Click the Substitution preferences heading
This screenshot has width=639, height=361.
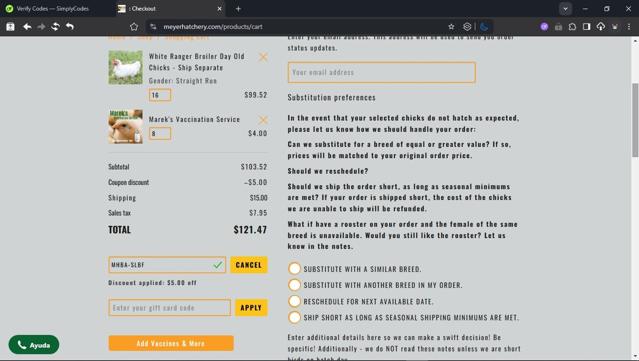pyautogui.click(x=331, y=97)
